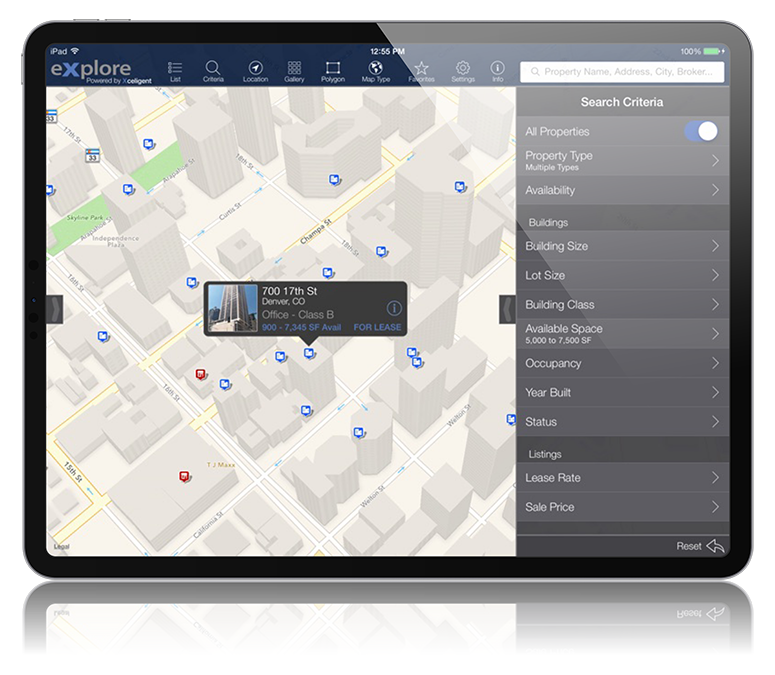Screen dimensions: 775x675
Task: Tap the Info icon in toolbar
Action: point(497,70)
